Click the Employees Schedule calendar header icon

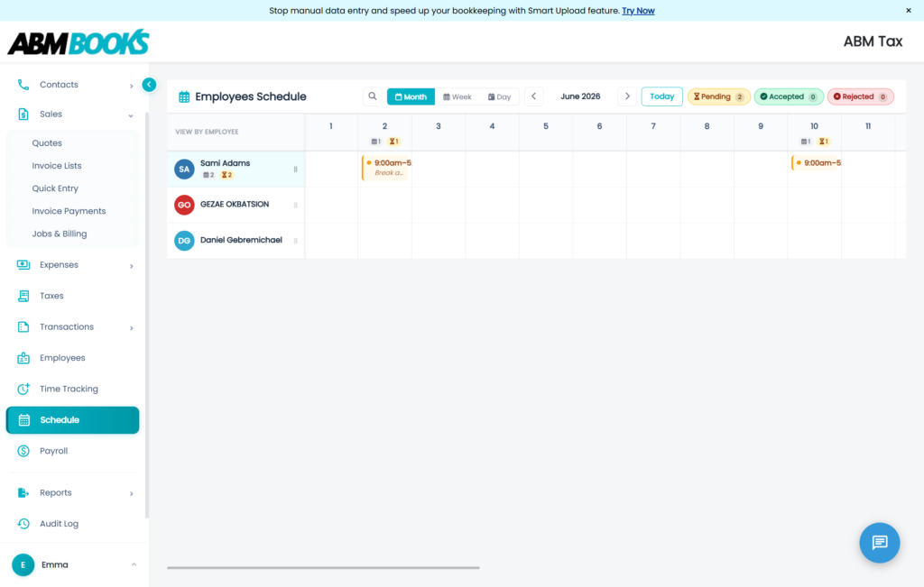[x=184, y=96]
